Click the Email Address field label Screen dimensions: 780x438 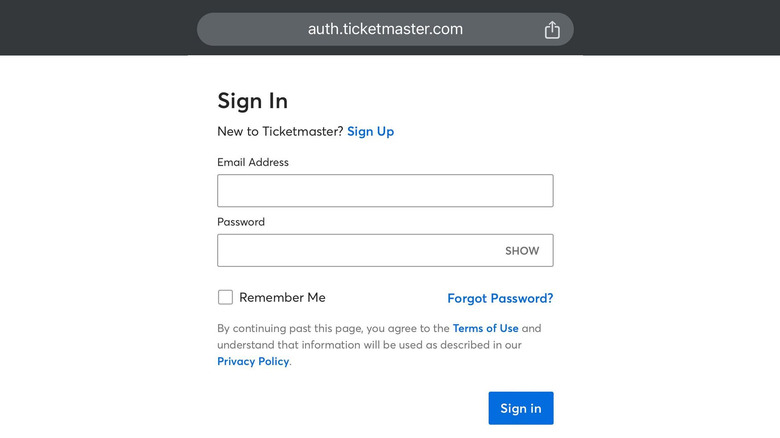coord(252,162)
